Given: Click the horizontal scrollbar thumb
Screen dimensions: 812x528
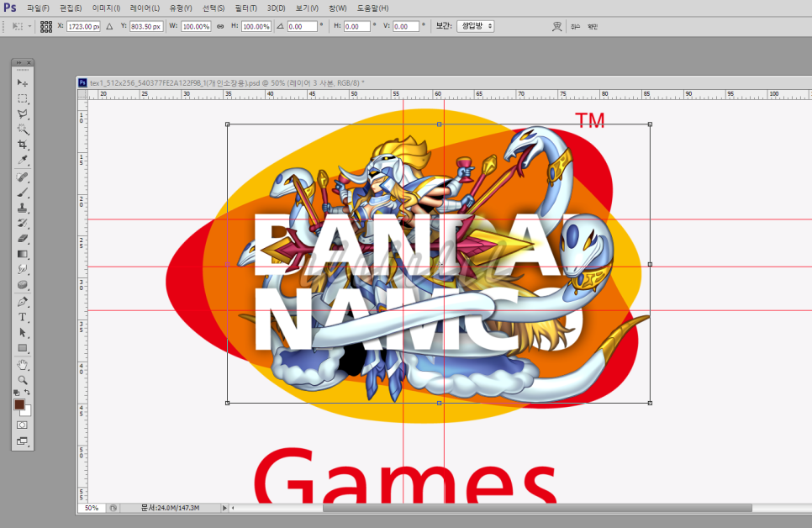Looking at the screenshot, I should 537,509.
